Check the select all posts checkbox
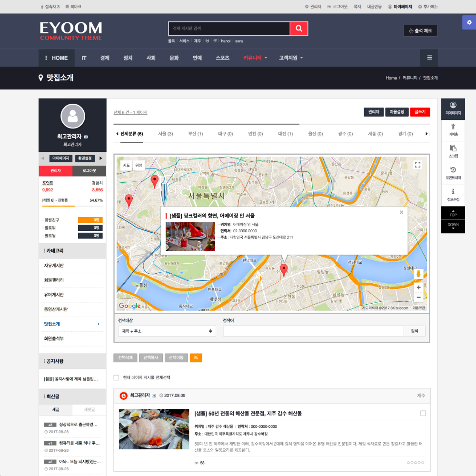The image size is (476, 476). coord(116,377)
